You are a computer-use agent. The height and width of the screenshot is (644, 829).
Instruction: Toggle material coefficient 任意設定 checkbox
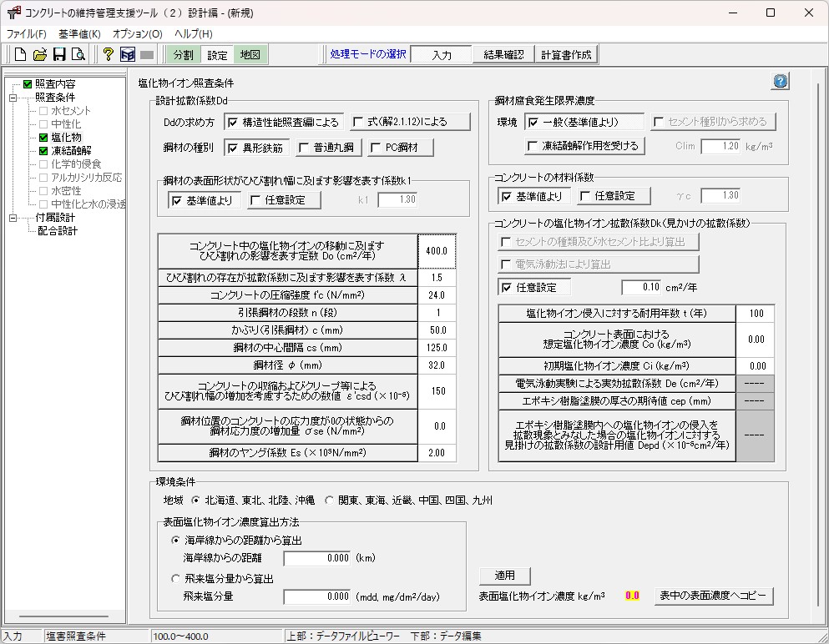pyautogui.click(x=614, y=196)
